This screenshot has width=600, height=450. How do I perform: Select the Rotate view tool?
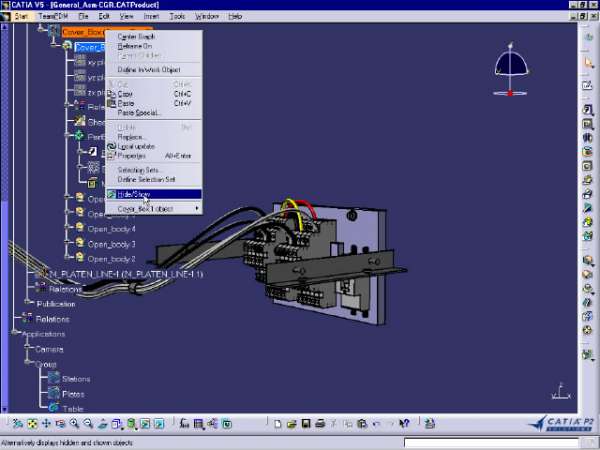(x=60, y=424)
